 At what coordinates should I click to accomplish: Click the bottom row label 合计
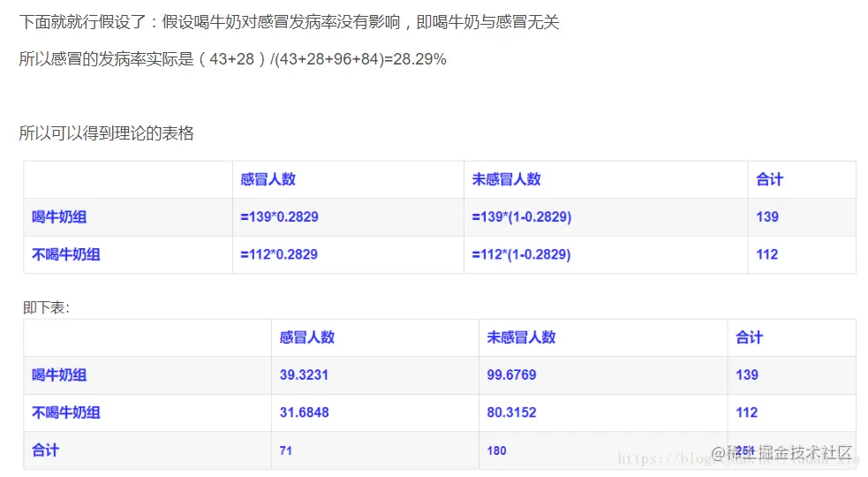45,450
